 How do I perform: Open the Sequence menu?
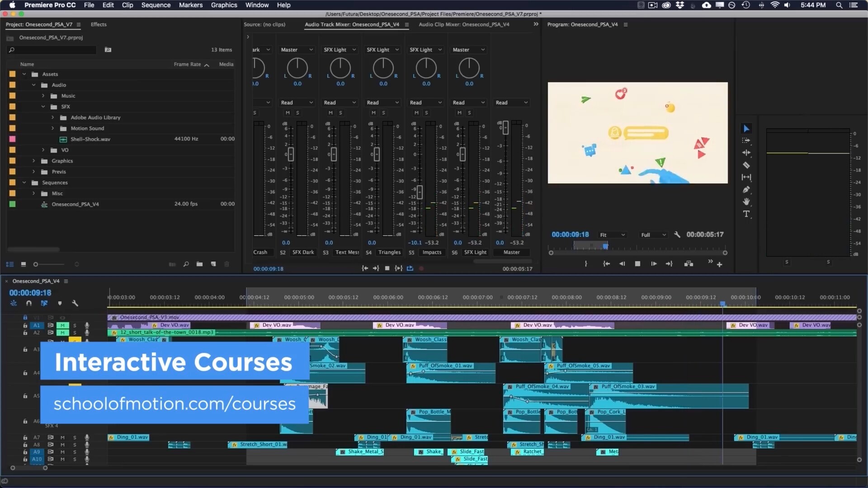tap(156, 5)
